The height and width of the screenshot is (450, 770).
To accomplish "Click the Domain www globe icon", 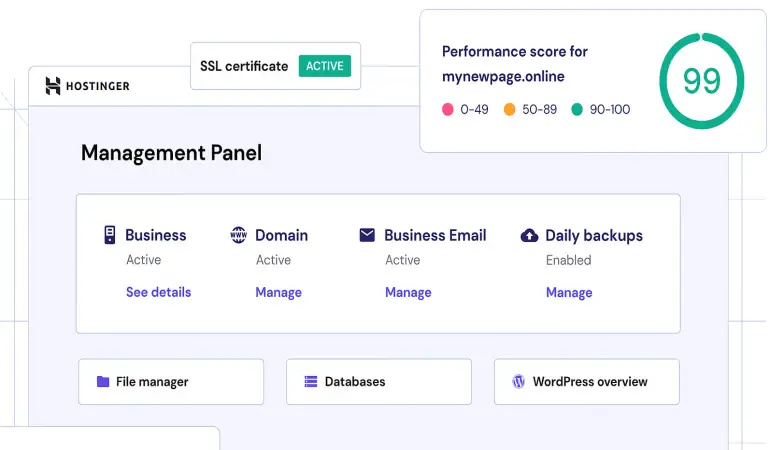I will click(239, 235).
